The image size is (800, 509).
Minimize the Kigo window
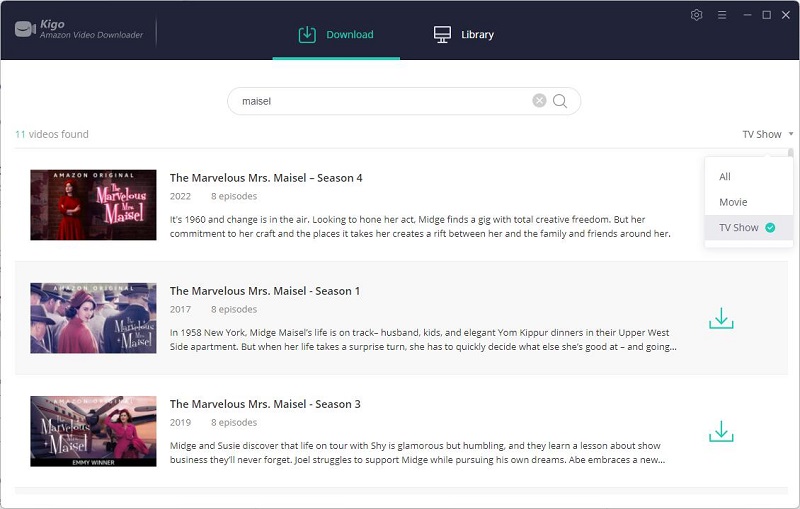[747, 15]
